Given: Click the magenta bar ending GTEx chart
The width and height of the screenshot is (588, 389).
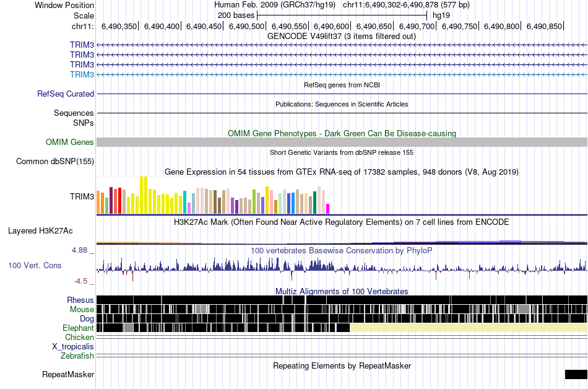Looking at the screenshot, I should [328, 209].
